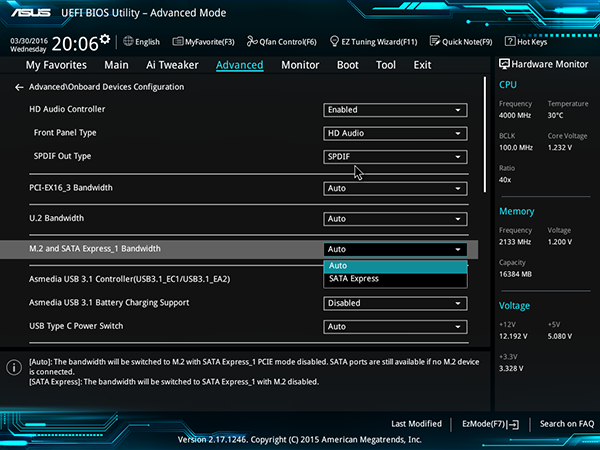Screen dimensions: 600x450
Task: Click Search on FAQ
Action: point(567,424)
